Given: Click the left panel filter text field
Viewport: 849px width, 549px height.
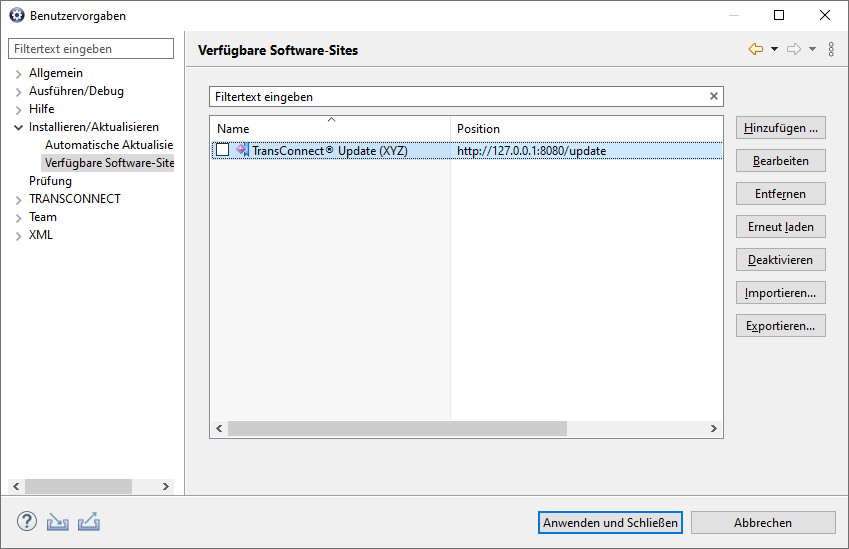Looking at the screenshot, I should [91, 49].
